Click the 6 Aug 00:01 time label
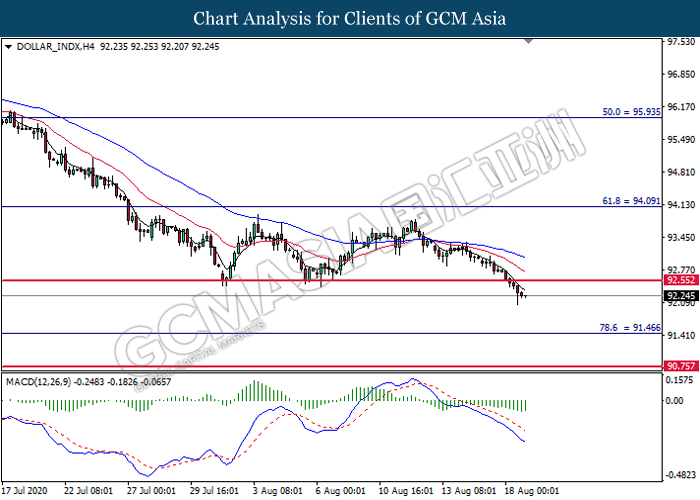 (x=341, y=491)
